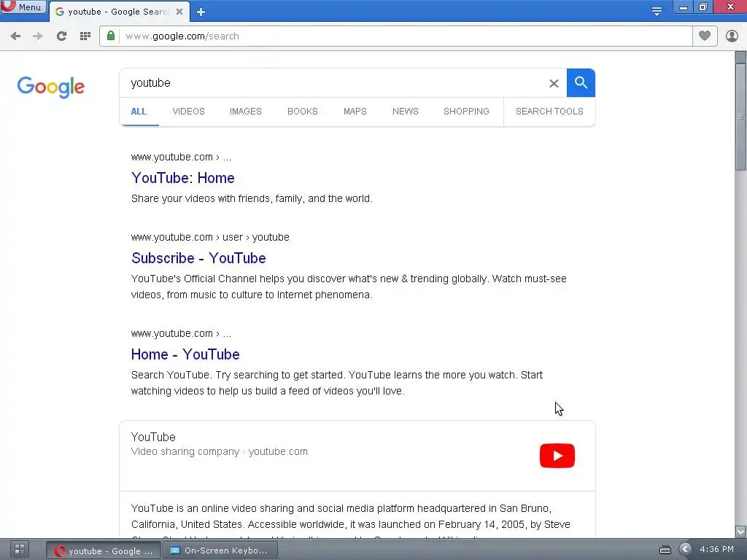Screen dimensions: 747x560
Task: Click the vertical scrollbar thumb
Action: coord(740,117)
